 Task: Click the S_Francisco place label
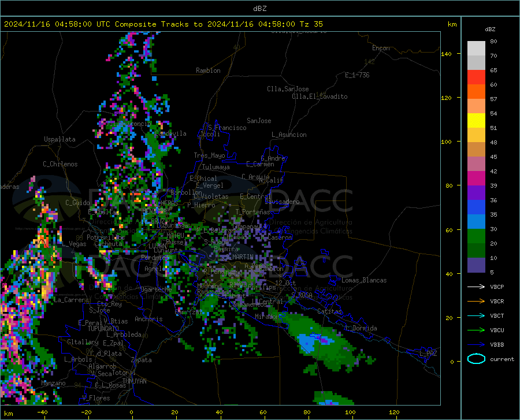227,128
